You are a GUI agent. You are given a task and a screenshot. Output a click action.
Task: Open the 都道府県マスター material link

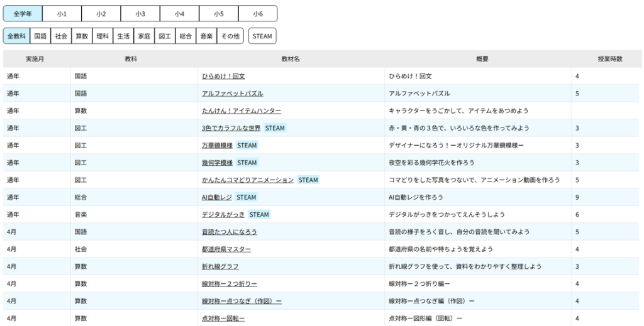click(226, 249)
